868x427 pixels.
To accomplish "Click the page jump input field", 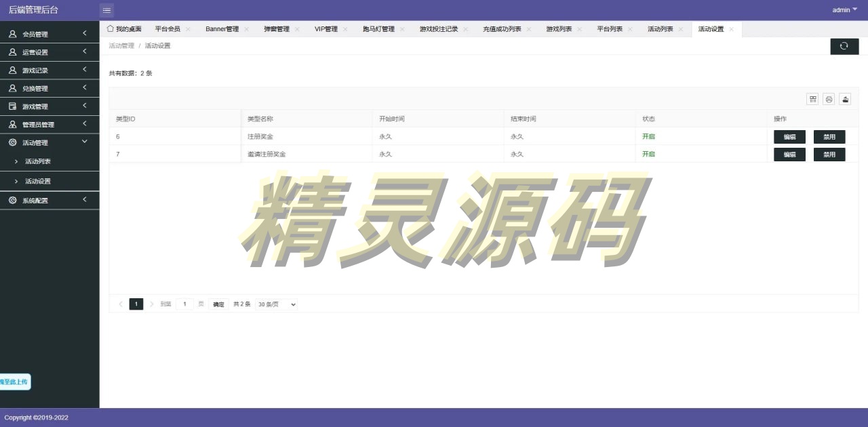I will tap(185, 304).
